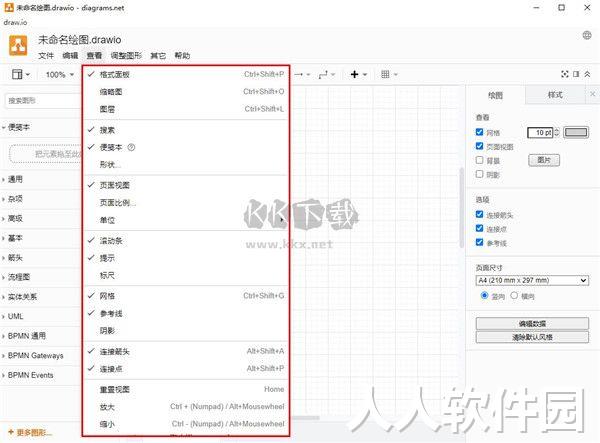Toggle the 连接箭头 checkbox in options

[x=479, y=214]
